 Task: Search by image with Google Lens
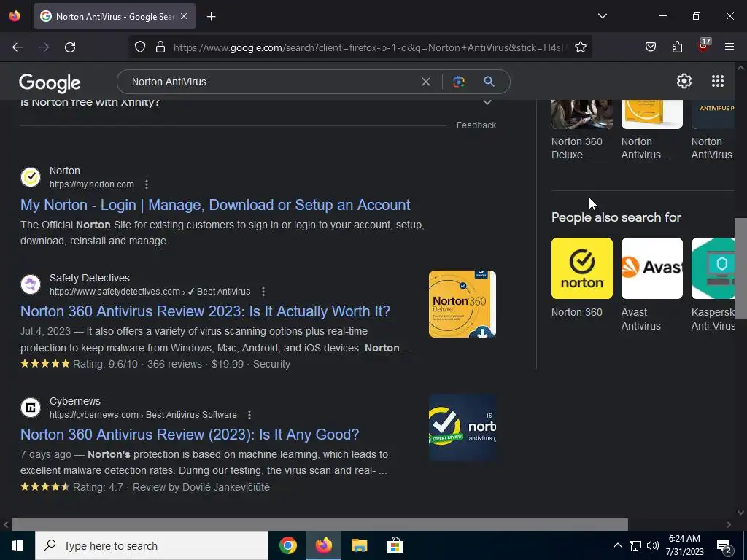tap(459, 82)
